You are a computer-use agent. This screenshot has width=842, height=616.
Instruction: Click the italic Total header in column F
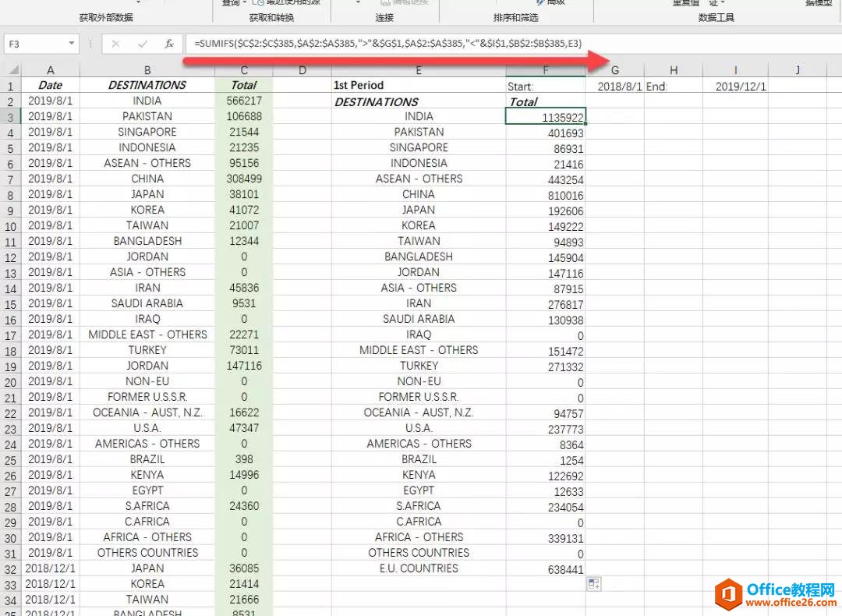click(546, 101)
